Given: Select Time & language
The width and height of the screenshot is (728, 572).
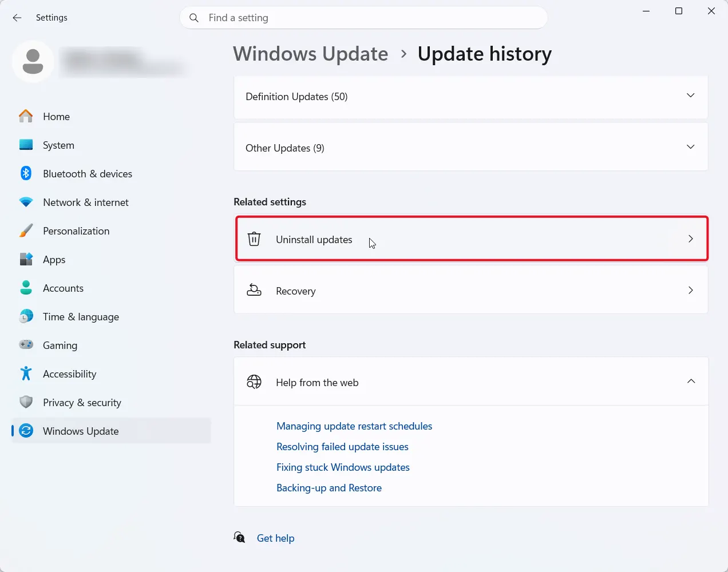Looking at the screenshot, I should (x=111, y=316).
